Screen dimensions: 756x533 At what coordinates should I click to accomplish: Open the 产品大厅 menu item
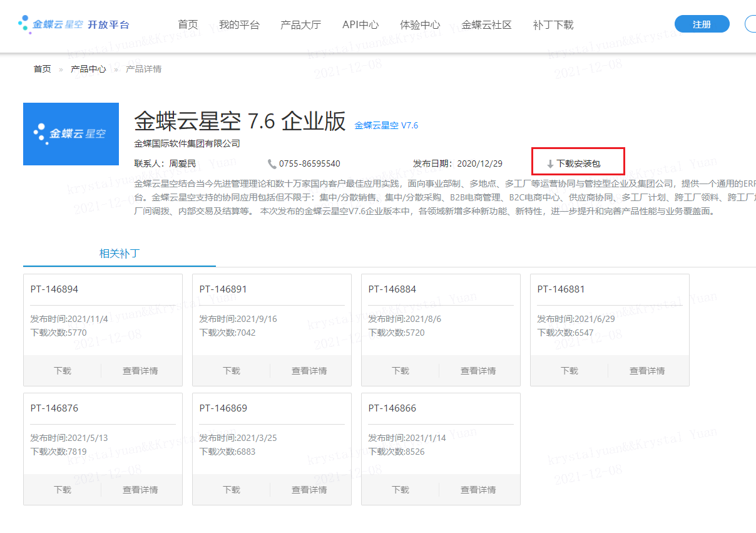point(300,25)
